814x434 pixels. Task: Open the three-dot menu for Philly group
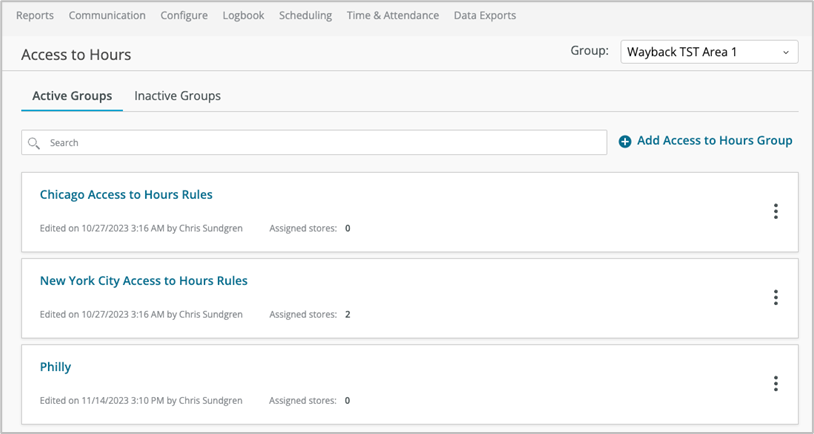pos(775,383)
